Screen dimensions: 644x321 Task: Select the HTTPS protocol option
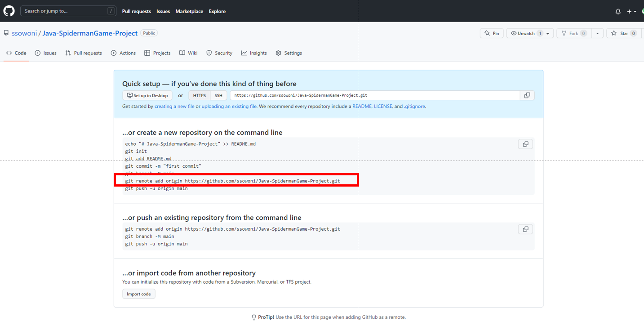click(200, 95)
